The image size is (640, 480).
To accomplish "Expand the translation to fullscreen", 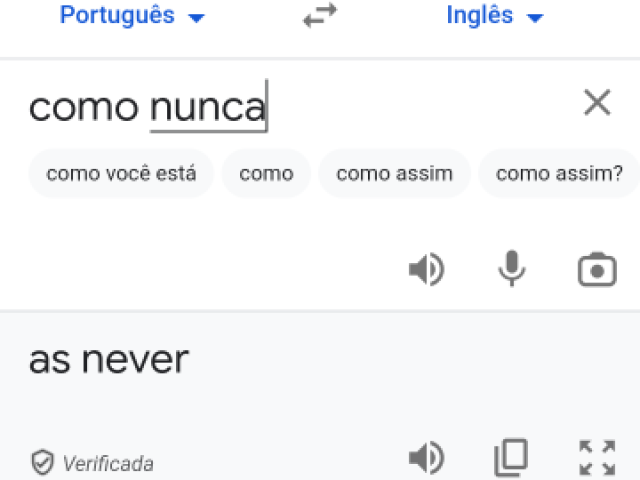I will 597,458.
